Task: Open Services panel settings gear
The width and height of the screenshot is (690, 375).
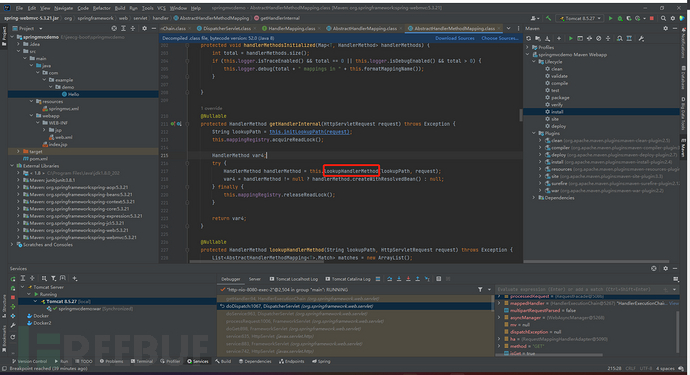Action: pos(665,268)
